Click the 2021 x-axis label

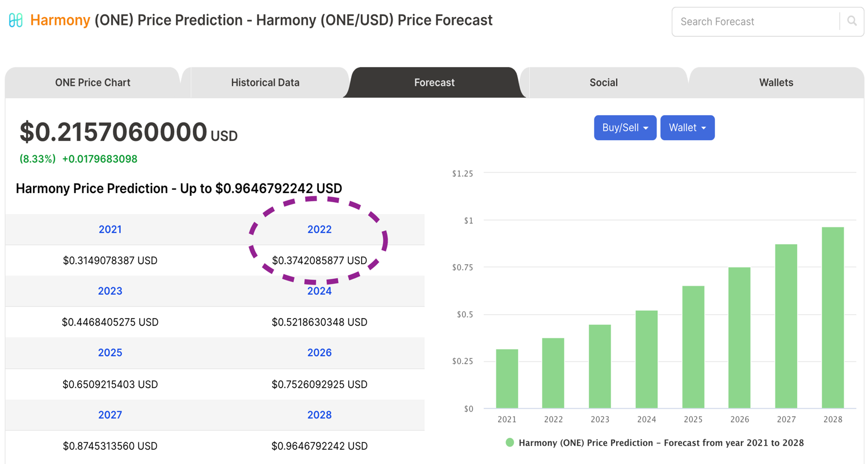click(x=507, y=420)
